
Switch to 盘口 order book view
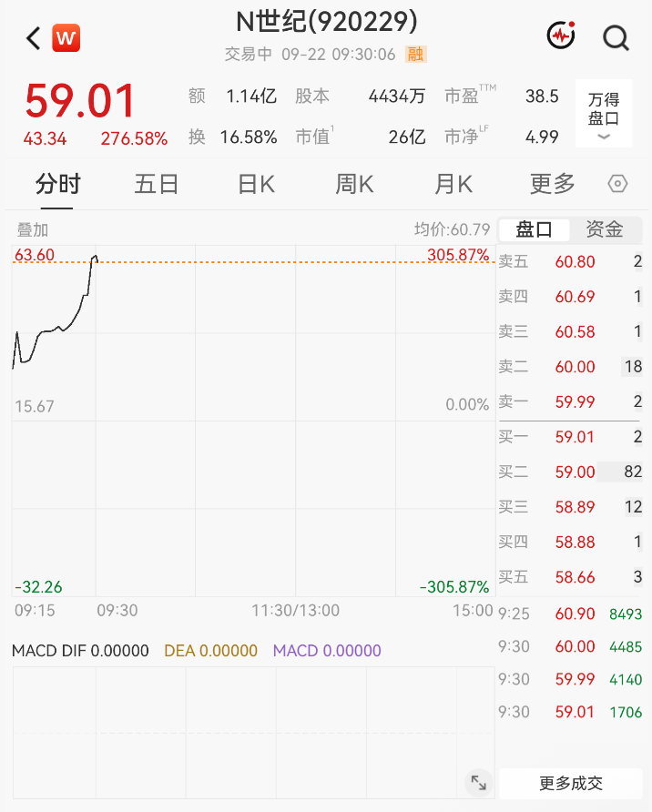coord(534,229)
